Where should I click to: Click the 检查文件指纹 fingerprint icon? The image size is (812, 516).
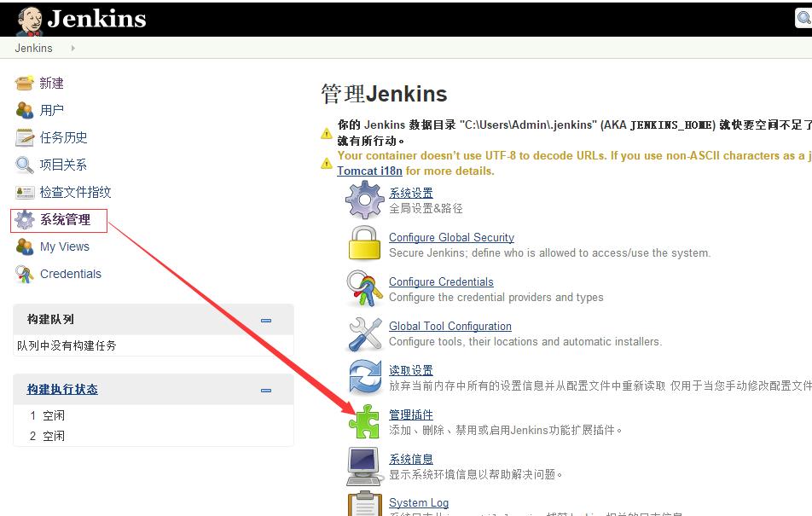pos(25,192)
